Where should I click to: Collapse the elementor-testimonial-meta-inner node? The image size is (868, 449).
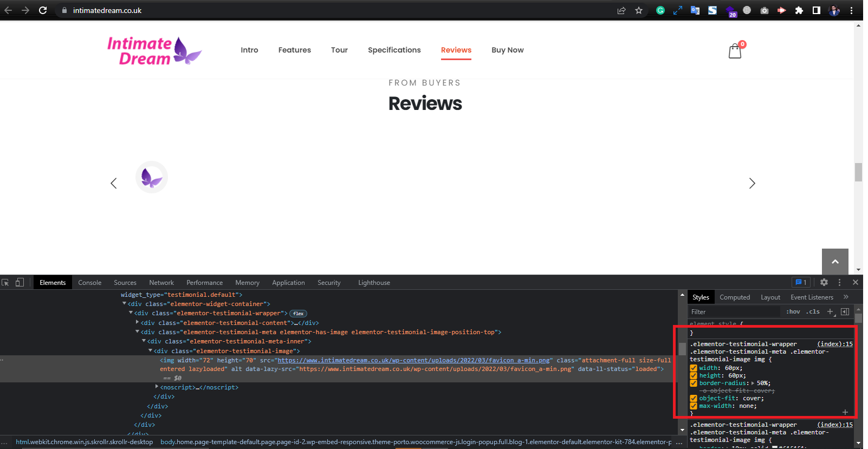point(144,341)
